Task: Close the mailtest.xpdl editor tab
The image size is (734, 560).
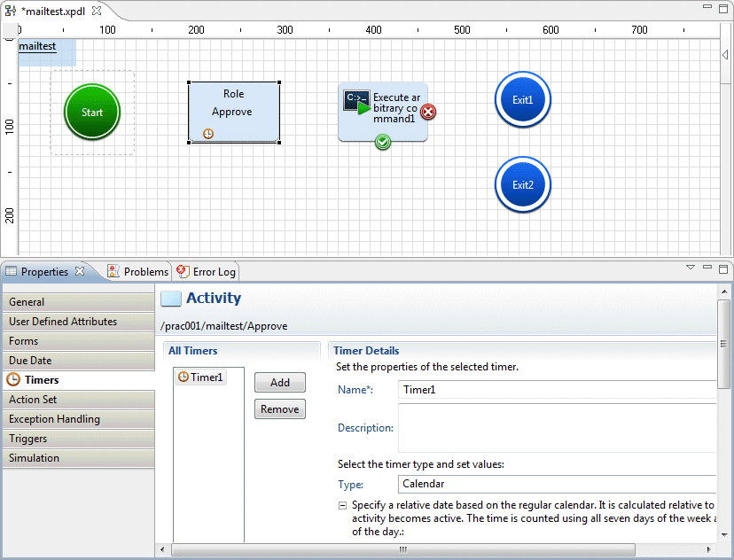Action: (97, 11)
